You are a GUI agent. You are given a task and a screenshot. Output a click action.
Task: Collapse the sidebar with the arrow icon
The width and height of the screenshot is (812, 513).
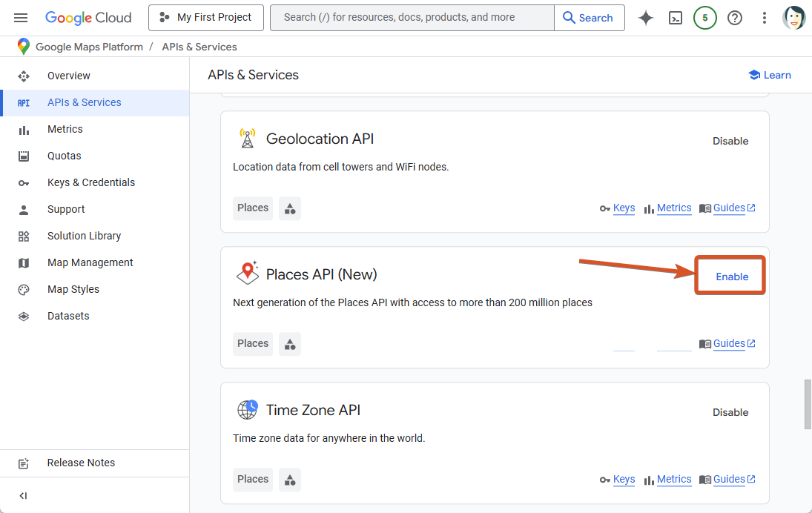click(23, 495)
